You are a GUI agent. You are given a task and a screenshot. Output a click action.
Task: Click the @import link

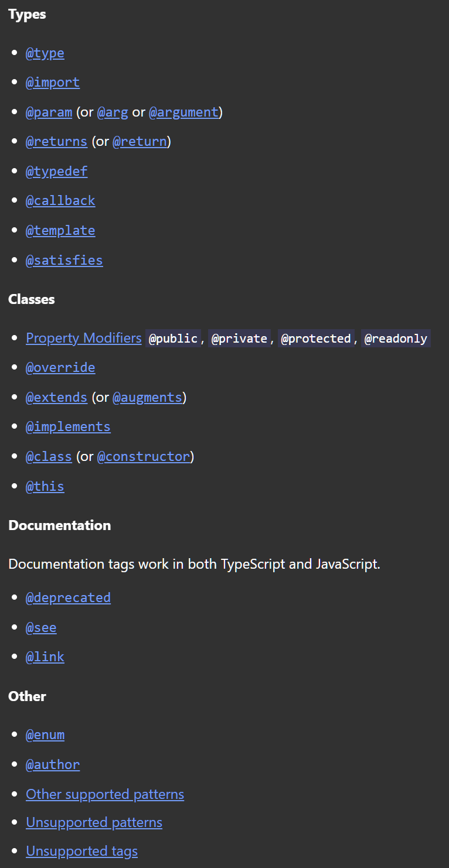tap(53, 83)
